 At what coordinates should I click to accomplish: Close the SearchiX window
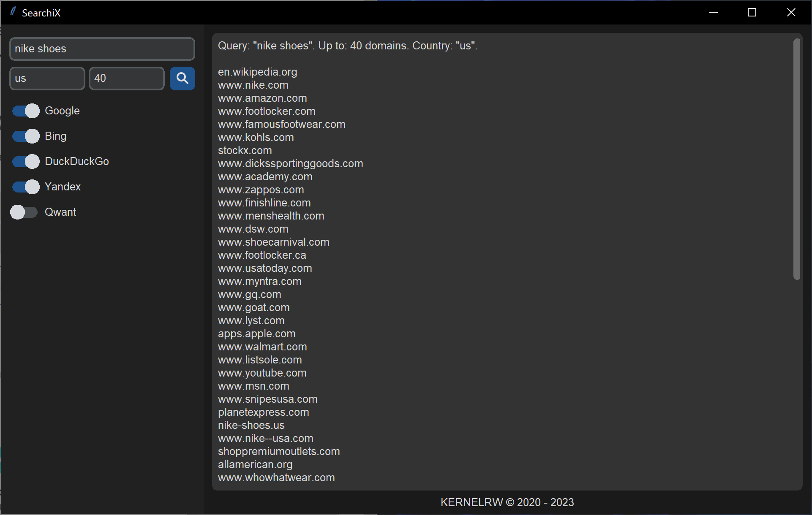(x=791, y=12)
